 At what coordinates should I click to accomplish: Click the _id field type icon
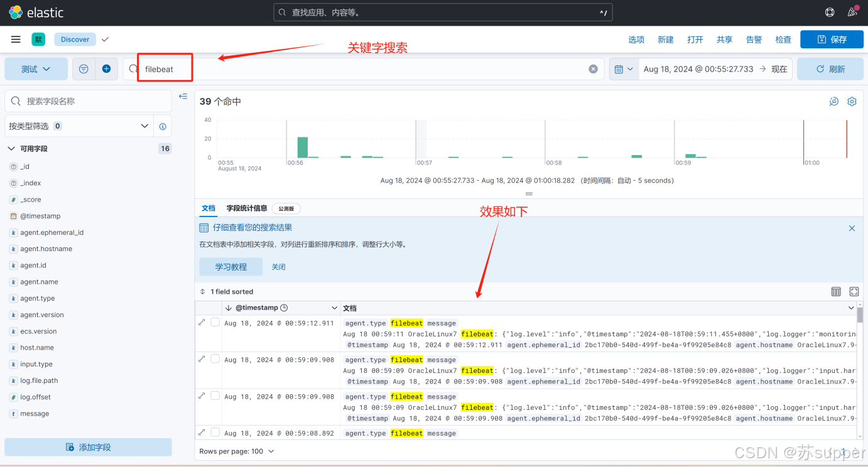point(13,167)
